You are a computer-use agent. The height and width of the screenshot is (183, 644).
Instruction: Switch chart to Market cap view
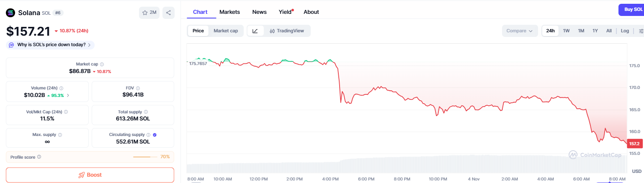[226, 31]
